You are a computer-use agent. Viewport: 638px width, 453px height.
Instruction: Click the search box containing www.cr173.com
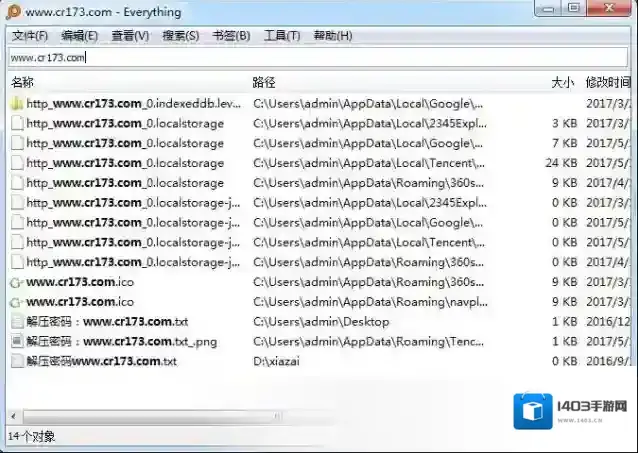point(318,57)
